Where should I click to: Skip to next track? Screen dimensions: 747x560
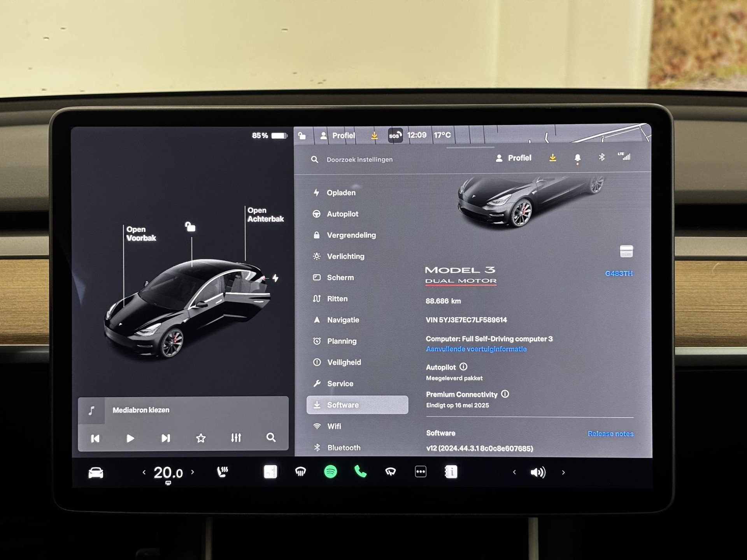[x=166, y=438]
